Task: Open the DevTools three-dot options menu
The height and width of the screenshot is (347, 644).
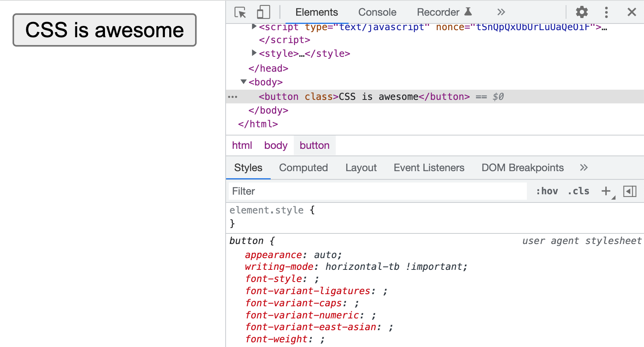Action: coord(606,13)
